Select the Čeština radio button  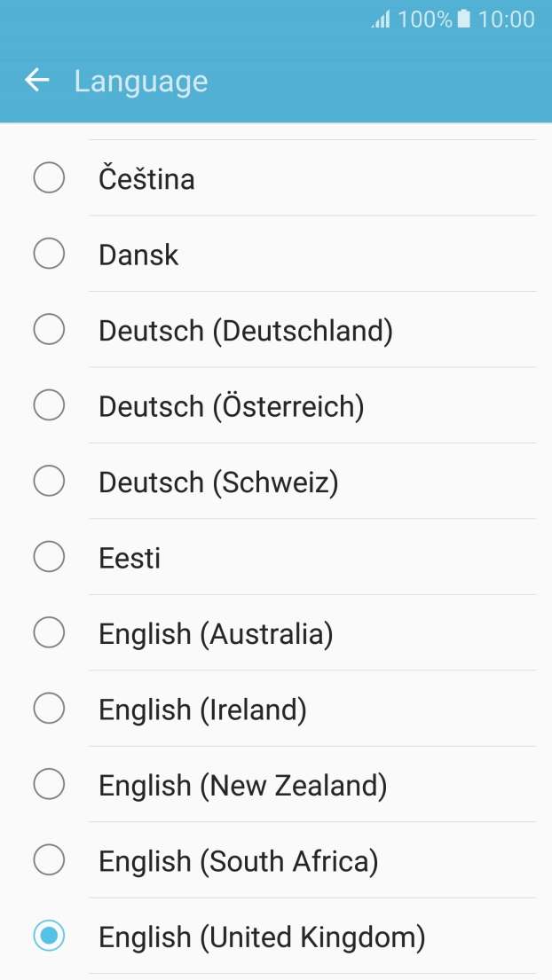click(49, 177)
